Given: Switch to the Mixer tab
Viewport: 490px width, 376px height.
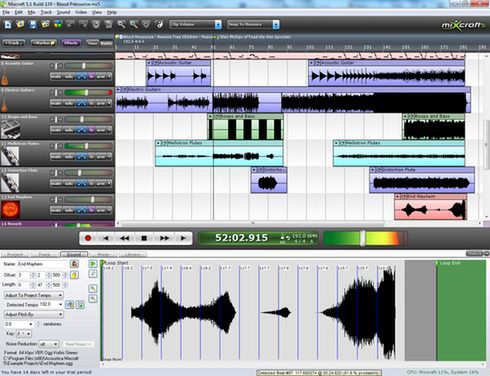Looking at the screenshot, I should (104, 254).
